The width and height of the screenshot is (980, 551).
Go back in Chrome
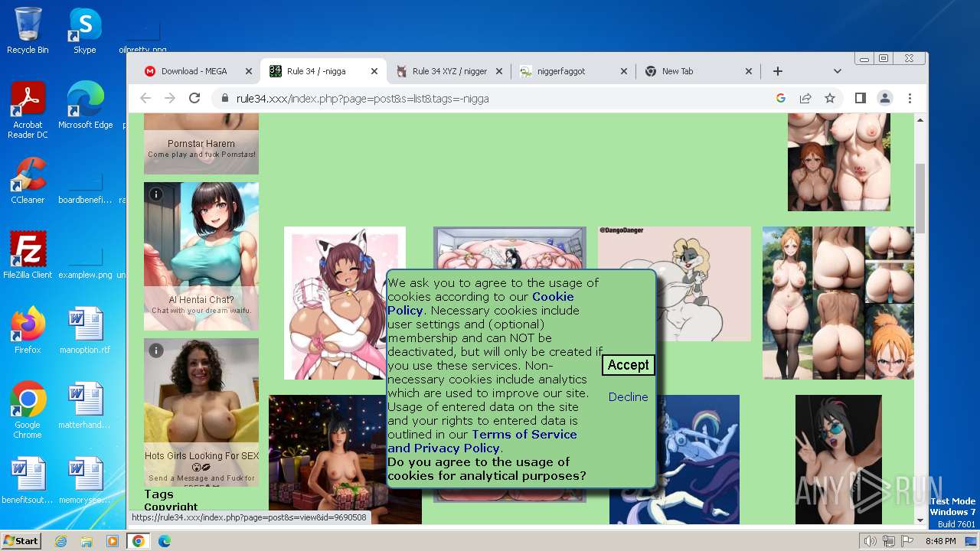(x=145, y=98)
